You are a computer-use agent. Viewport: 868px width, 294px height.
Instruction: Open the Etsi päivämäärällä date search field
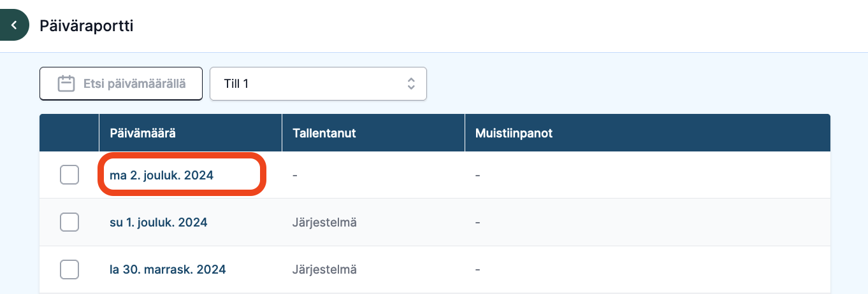121,84
